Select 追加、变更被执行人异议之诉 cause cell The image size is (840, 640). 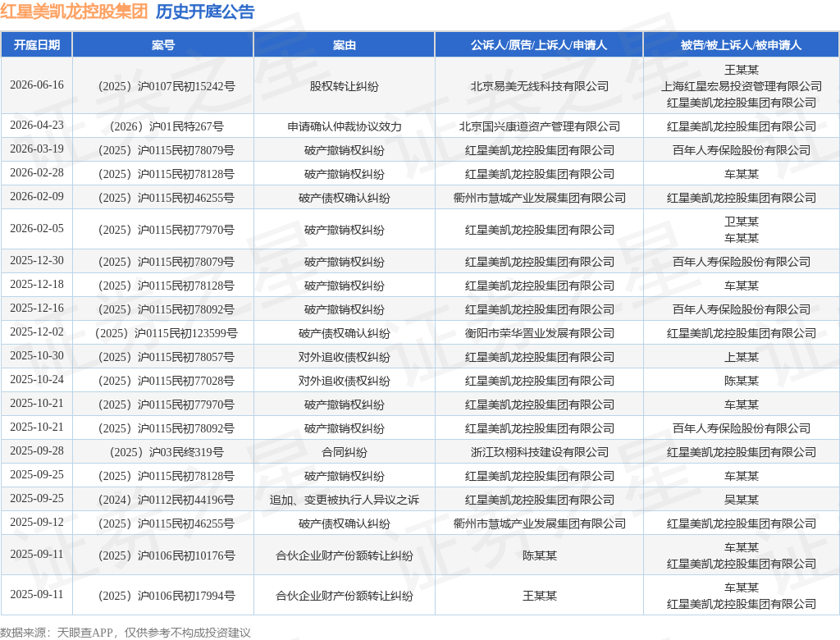coord(345,500)
